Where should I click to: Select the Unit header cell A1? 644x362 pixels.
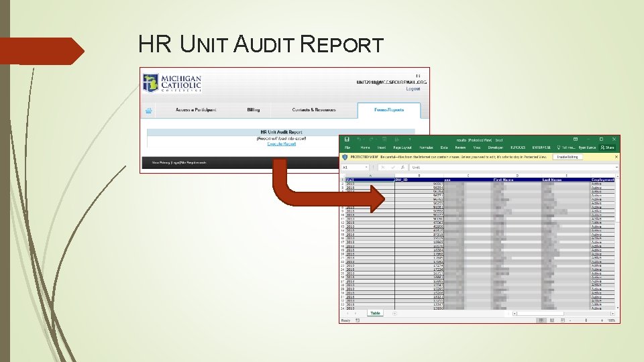pos(370,180)
